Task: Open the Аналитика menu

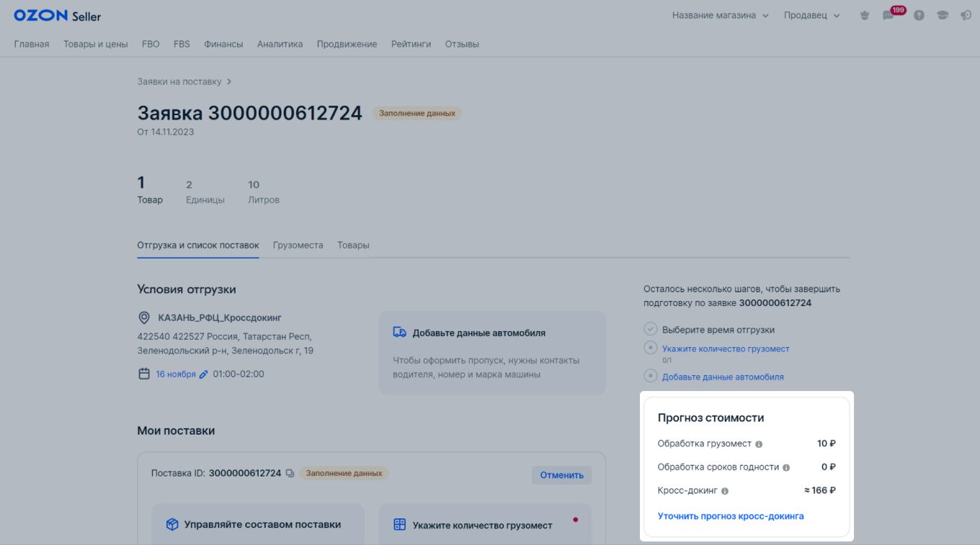Action: tap(280, 44)
